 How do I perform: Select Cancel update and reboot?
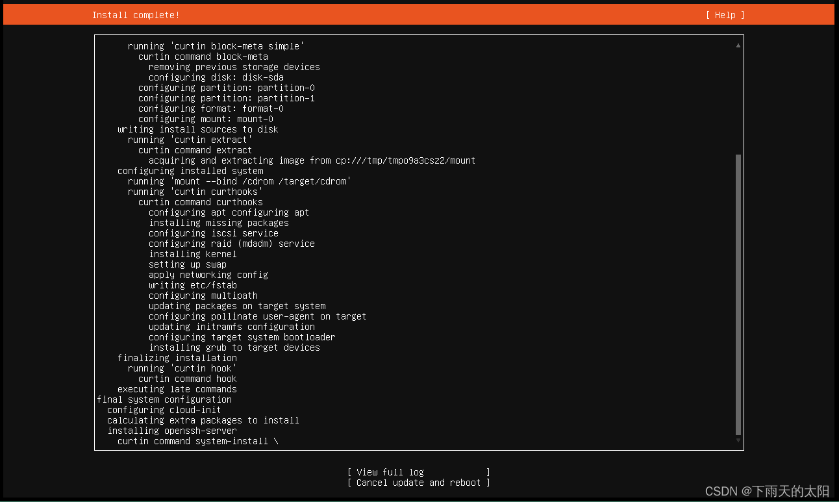point(418,483)
